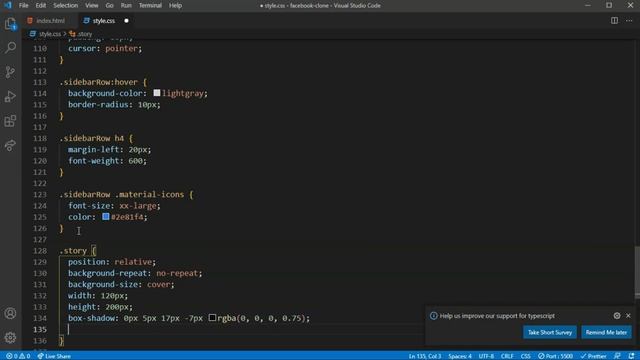The width and height of the screenshot is (640, 360).
Task: Click line number 128 in gutter
Action: [x=40, y=251]
